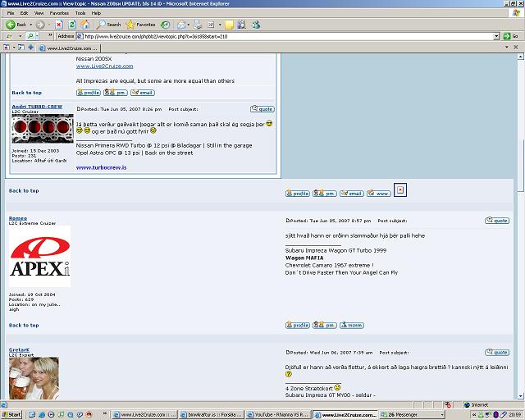The image size is (525, 420).
Task: Click the IE Back navigation button
Action: (x=16, y=25)
